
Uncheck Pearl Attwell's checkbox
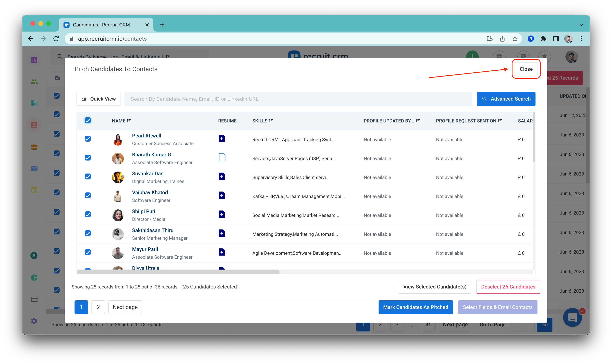88,139
